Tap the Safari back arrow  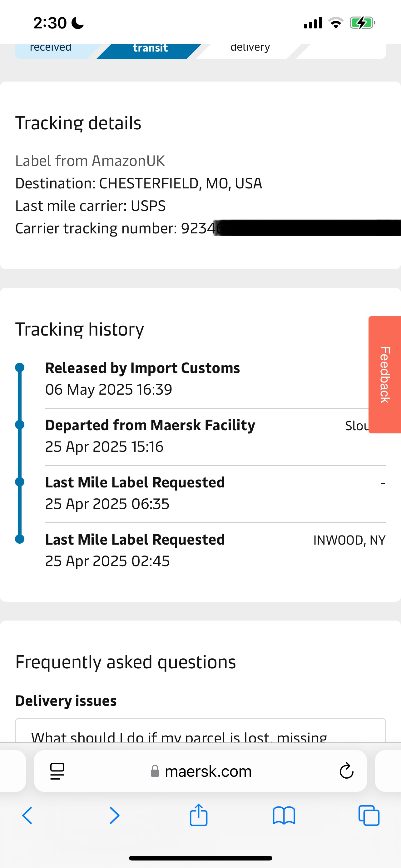point(27,816)
